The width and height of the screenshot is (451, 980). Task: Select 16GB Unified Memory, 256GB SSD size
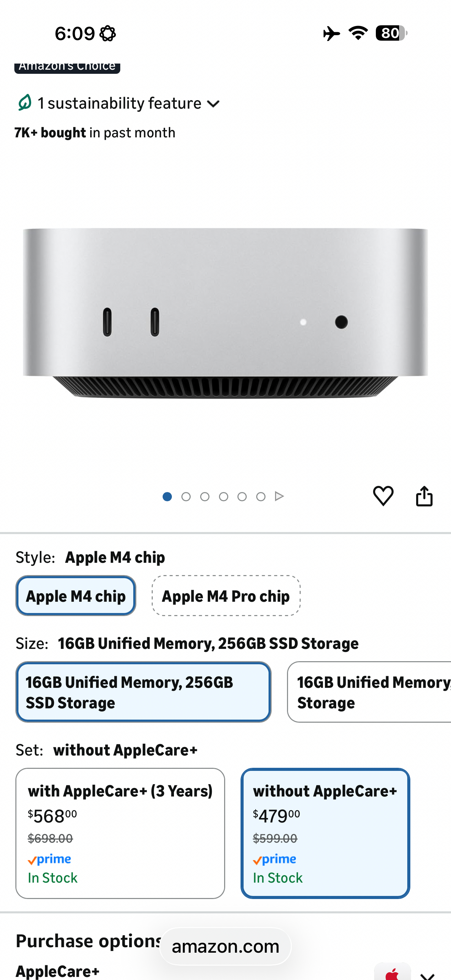[x=143, y=692]
